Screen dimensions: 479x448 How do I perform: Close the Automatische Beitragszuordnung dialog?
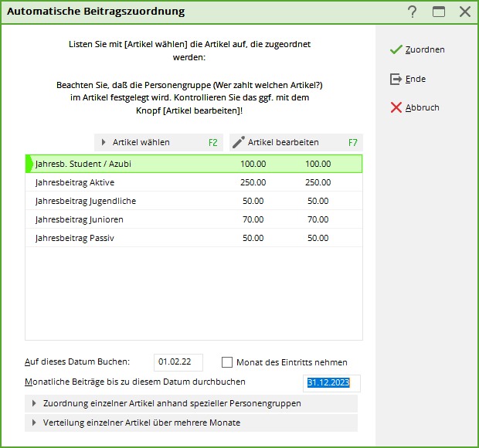pos(464,12)
